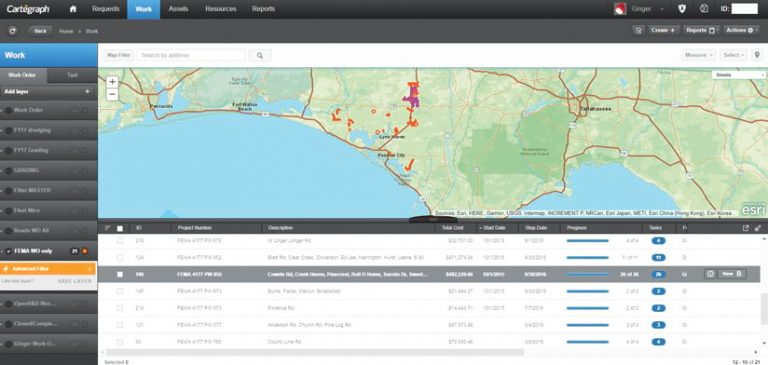Select the Work Order tab
Screen dimensions: 768x365
[24, 75]
